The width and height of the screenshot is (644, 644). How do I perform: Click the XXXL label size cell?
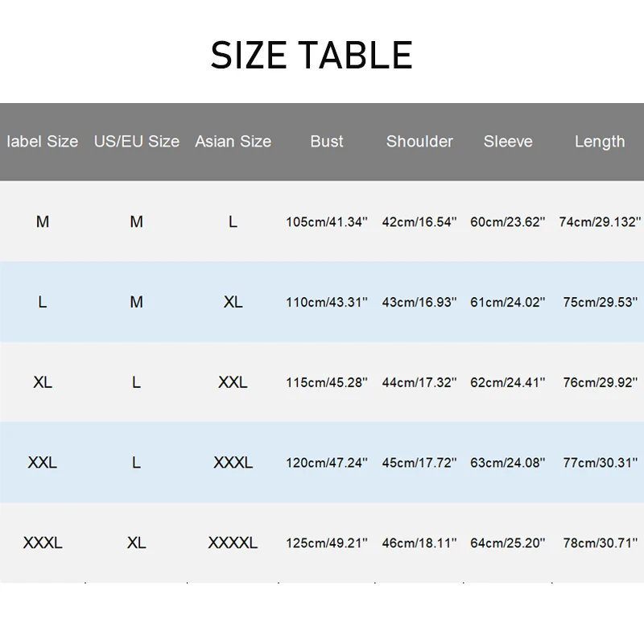(43, 543)
